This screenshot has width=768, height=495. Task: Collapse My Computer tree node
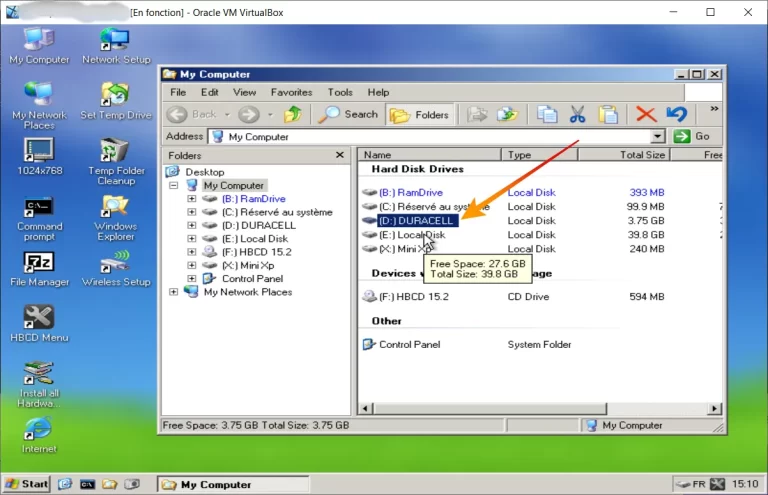tap(173, 186)
